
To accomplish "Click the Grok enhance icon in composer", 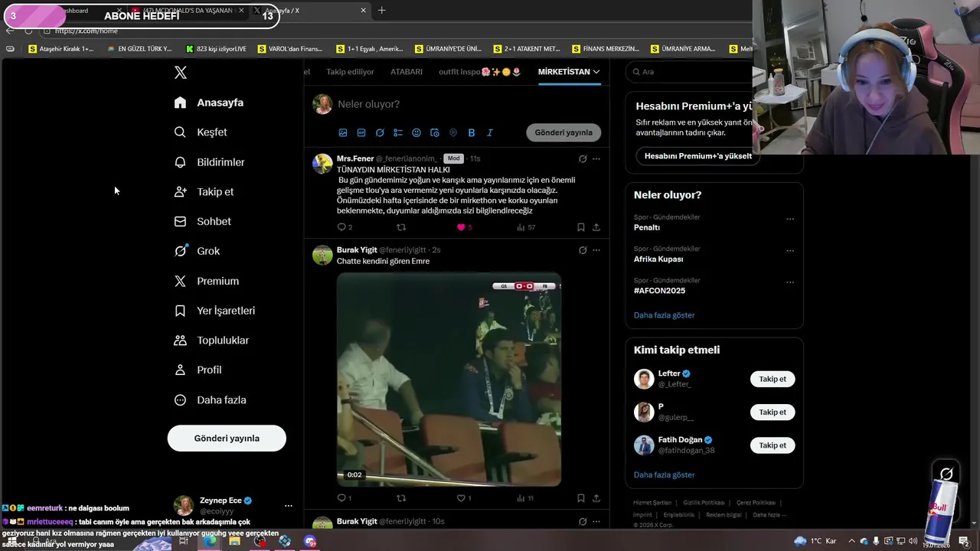I will (380, 132).
